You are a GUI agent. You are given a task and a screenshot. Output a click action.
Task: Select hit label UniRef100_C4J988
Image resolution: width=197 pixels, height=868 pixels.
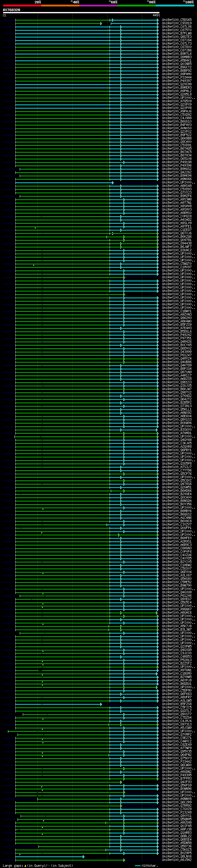coord(177,118)
